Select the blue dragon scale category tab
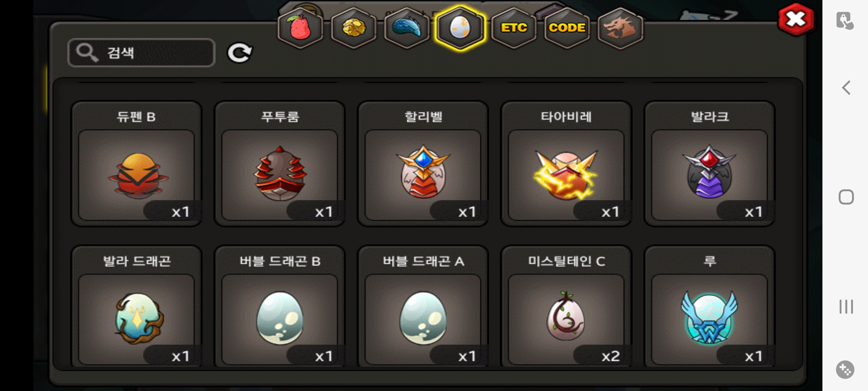Screen dimensions: 868x391 click(x=407, y=28)
